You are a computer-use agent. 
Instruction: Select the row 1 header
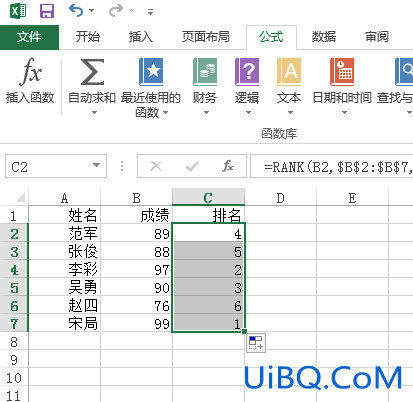(14, 216)
